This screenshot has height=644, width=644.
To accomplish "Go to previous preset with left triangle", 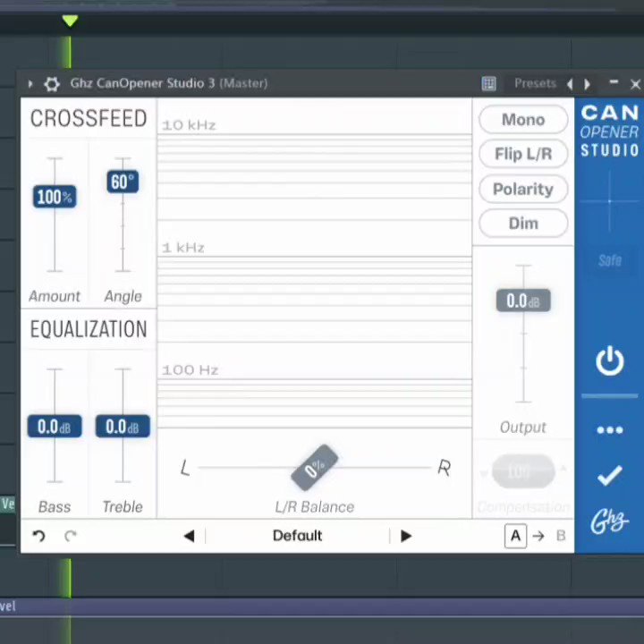I will click(189, 536).
